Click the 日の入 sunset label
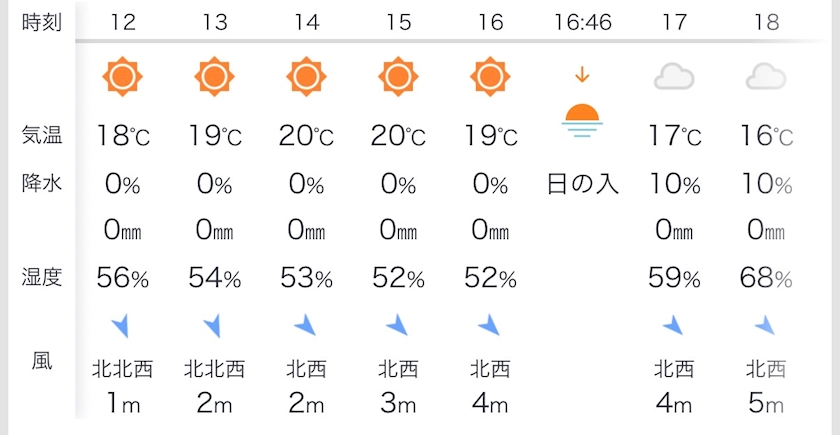840x435 pixels. [x=582, y=184]
